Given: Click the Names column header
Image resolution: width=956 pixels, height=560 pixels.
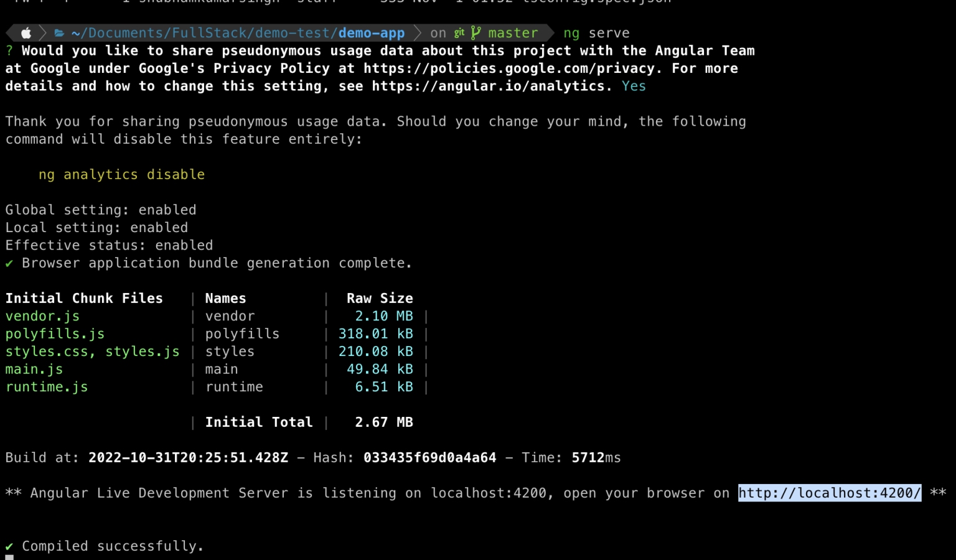Looking at the screenshot, I should pos(226,299).
